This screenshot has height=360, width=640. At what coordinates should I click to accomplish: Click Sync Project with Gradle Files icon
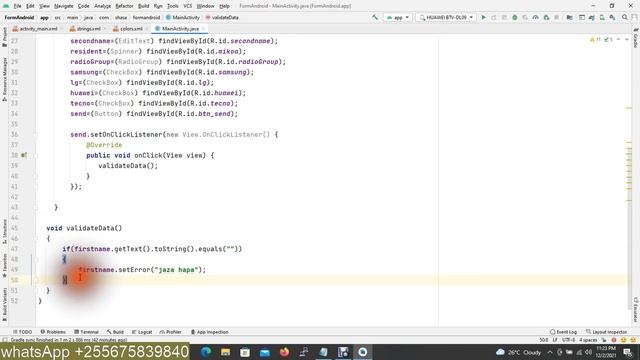click(x=592, y=18)
